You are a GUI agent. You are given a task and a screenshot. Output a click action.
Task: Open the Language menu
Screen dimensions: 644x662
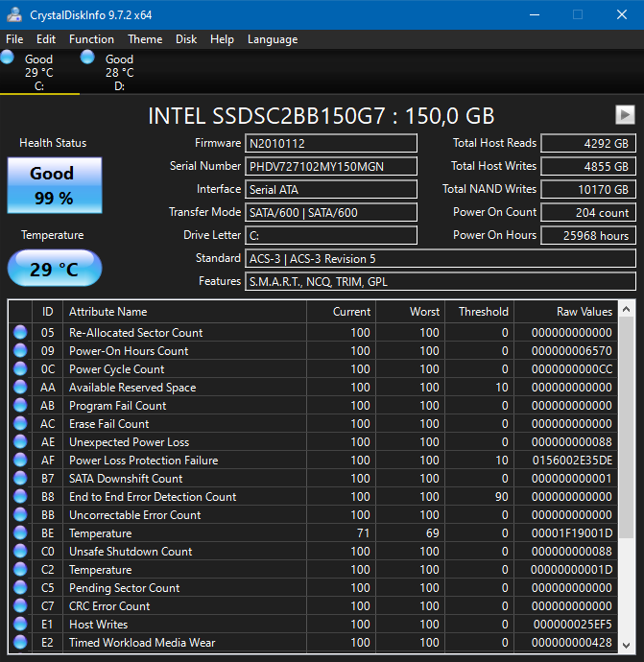(x=273, y=39)
